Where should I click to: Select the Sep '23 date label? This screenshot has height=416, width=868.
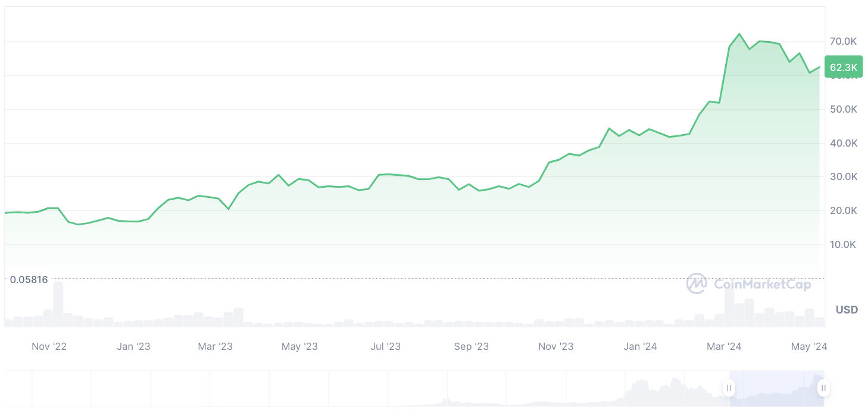pos(471,347)
